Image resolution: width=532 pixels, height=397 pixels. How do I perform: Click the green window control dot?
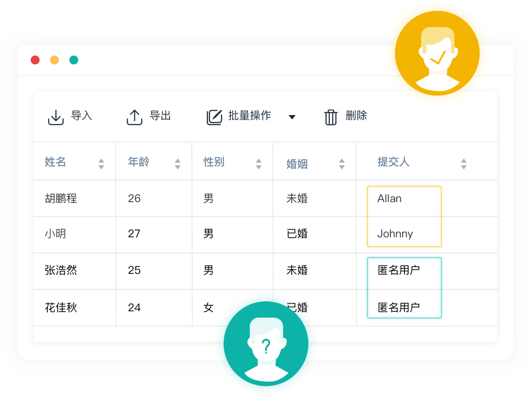74,60
